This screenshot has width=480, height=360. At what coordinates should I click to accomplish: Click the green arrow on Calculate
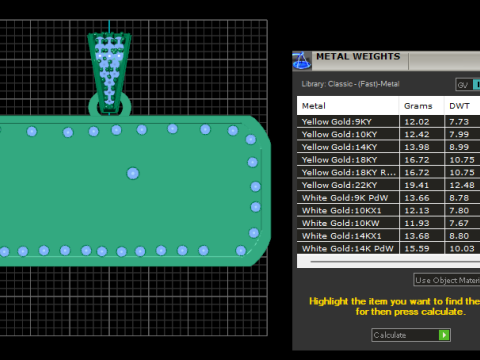444,335
